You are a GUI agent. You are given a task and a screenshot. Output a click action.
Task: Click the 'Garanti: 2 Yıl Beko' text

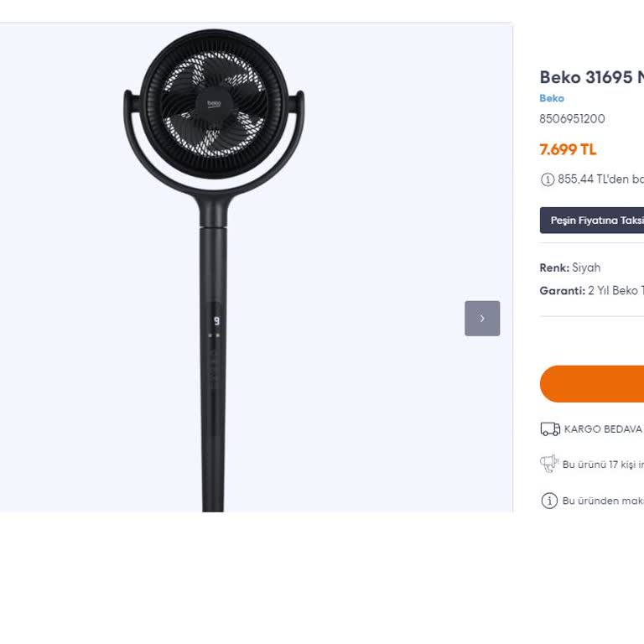(x=591, y=291)
